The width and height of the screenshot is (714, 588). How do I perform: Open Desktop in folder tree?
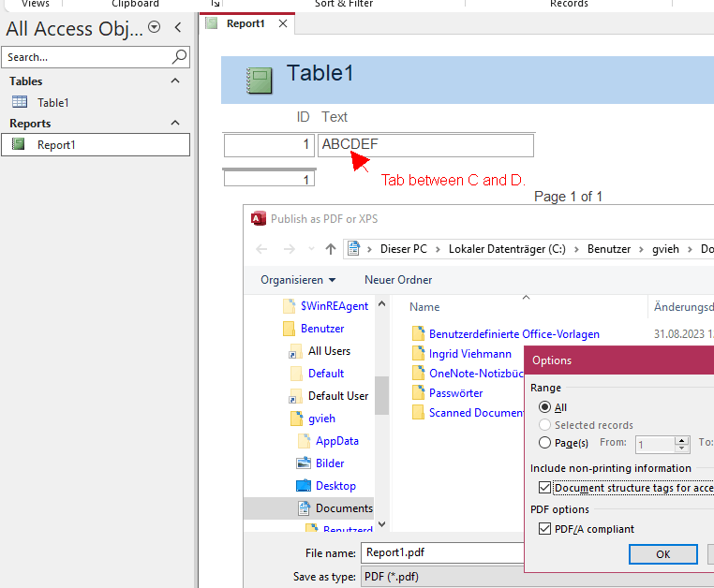[x=326, y=486]
